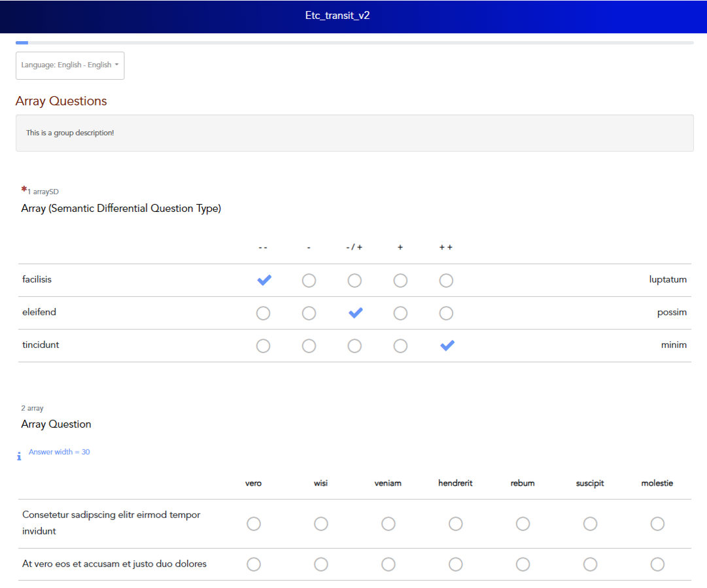Click the 'veniam' column header
This screenshot has width=707, height=588.
pyautogui.click(x=388, y=483)
